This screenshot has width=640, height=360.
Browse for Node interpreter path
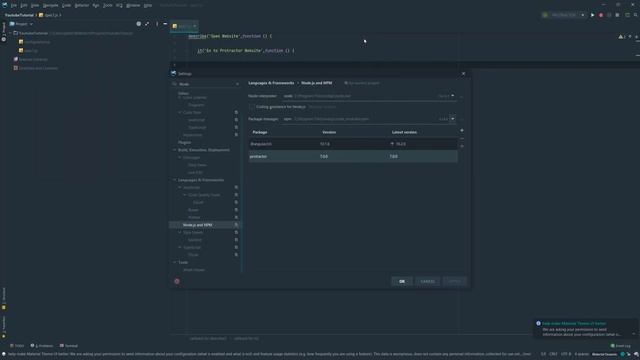pos(462,96)
